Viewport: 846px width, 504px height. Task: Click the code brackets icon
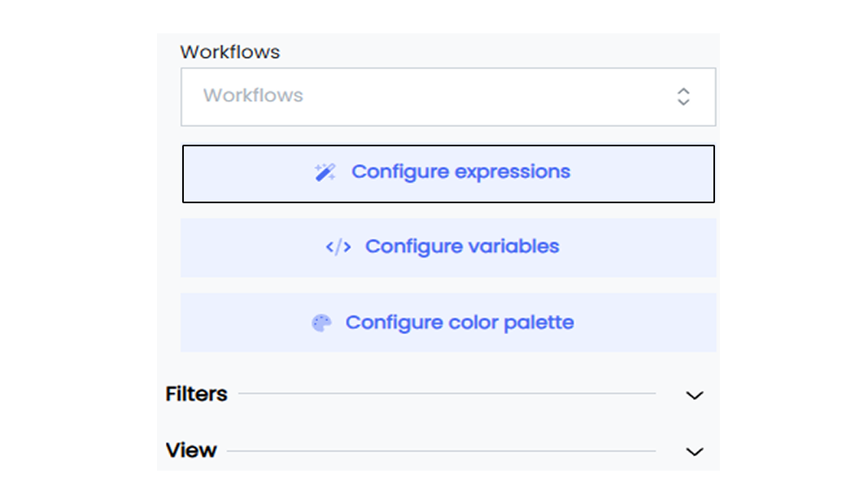(338, 247)
